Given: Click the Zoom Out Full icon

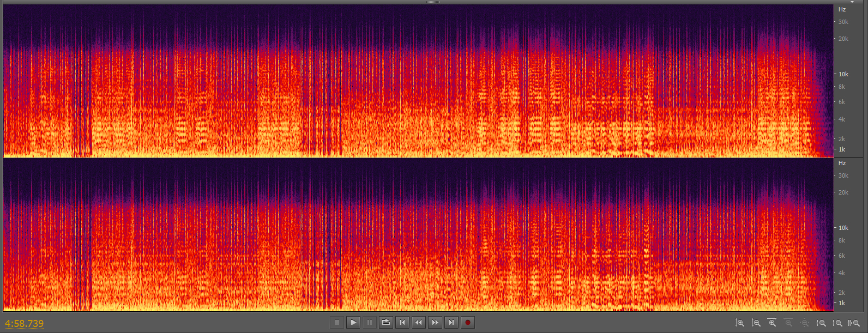Looking at the screenshot, I should click(x=805, y=323).
